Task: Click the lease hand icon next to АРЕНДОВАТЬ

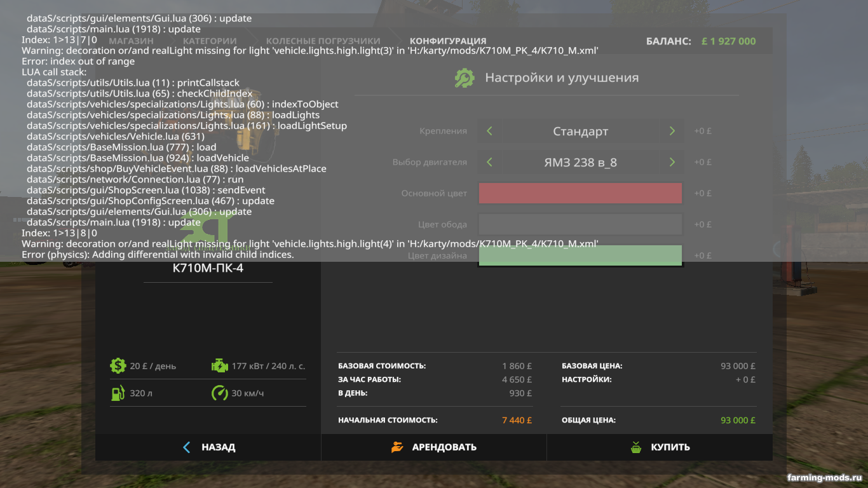Action: (397, 447)
